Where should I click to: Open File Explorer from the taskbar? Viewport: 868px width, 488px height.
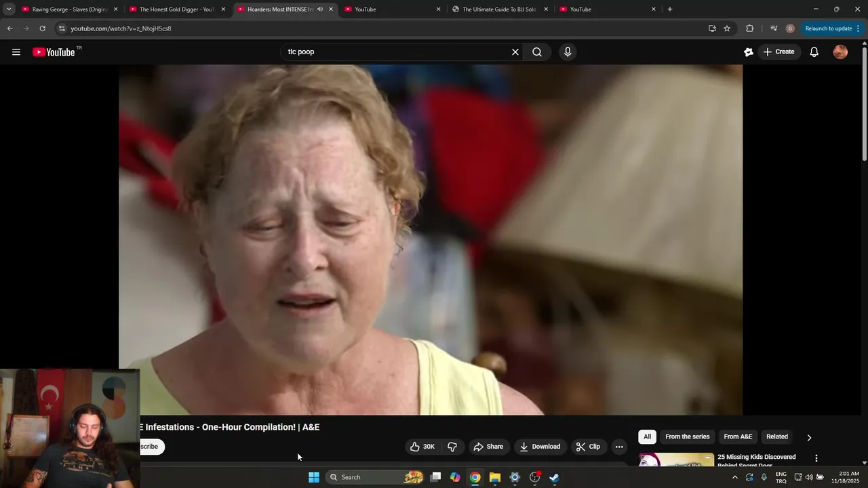point(495,477)
